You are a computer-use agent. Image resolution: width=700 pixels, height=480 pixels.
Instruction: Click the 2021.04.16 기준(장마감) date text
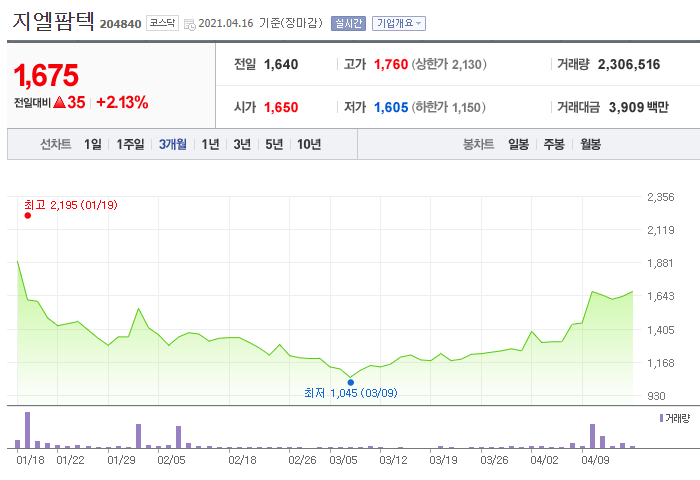260,23
